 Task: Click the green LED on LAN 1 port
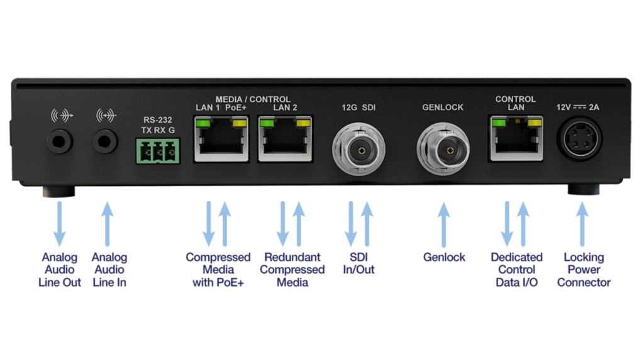click(203, 123)
